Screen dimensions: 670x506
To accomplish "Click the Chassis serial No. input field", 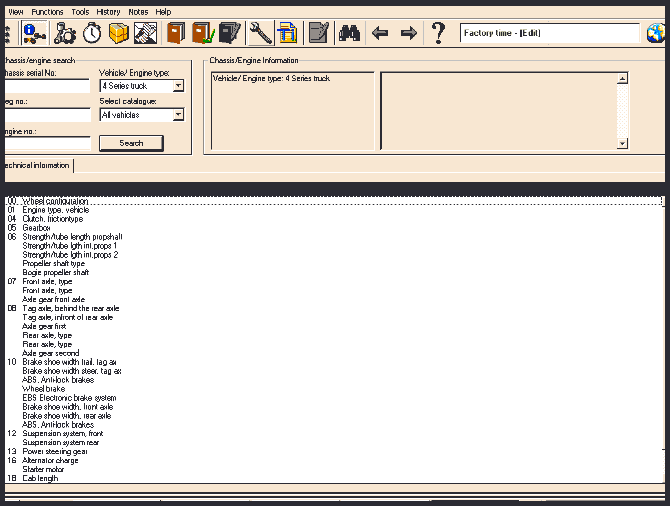I will (x=45, y=87).
